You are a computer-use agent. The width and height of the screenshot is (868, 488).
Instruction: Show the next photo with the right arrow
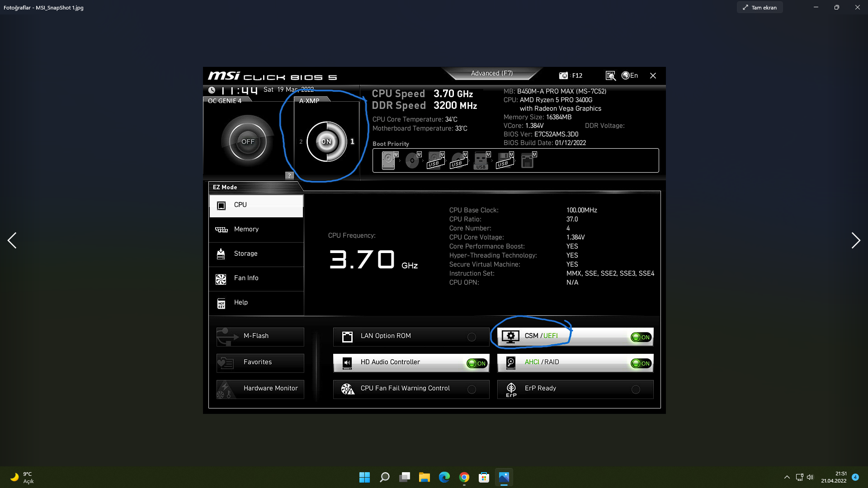(855, 240)
